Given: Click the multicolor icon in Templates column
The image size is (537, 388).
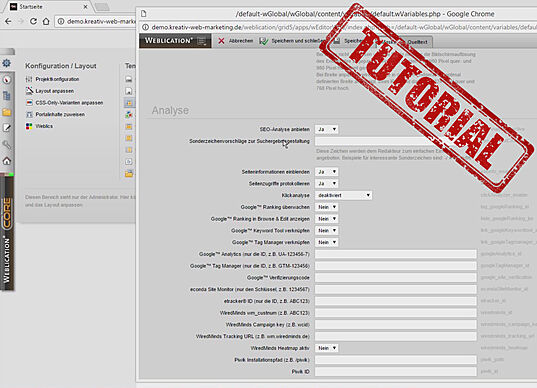Looking at the screenshot, I should pyautogui.click(x=128, y=114).
